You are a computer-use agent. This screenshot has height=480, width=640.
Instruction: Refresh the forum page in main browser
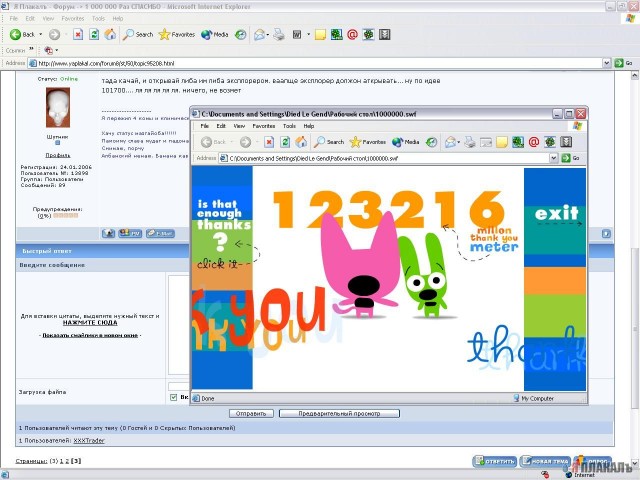point(94,35)
